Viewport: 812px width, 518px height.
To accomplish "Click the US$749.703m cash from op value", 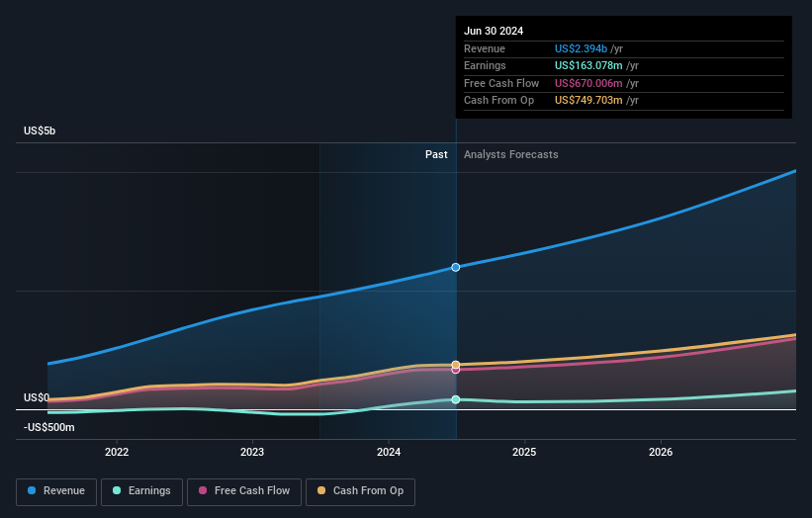I will click(x=588, y=101).
